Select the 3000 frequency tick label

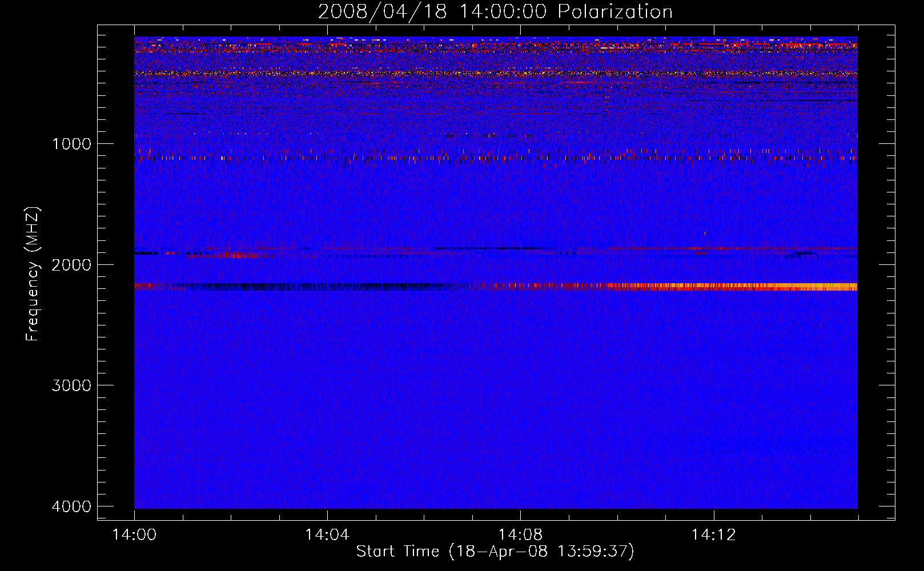coord(71,385)
